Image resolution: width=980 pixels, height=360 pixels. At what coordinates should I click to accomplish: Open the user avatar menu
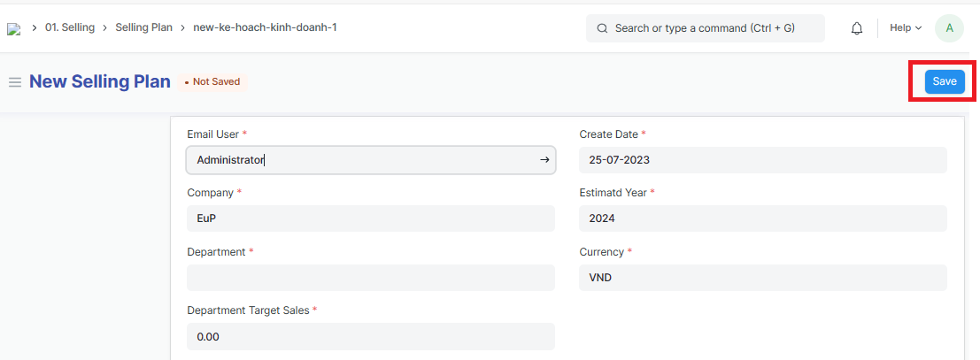click(x=949, y=28)
